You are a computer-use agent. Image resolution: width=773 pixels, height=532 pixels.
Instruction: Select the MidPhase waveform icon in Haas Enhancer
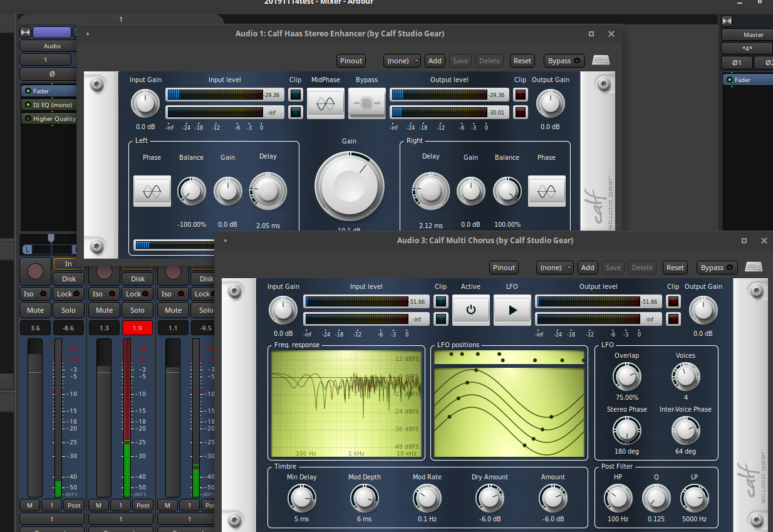coord(325,103)
